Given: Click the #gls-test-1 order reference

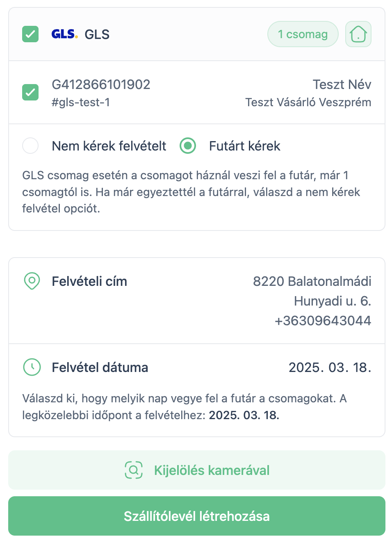Looking at the screenshot, I should point(81,102).
